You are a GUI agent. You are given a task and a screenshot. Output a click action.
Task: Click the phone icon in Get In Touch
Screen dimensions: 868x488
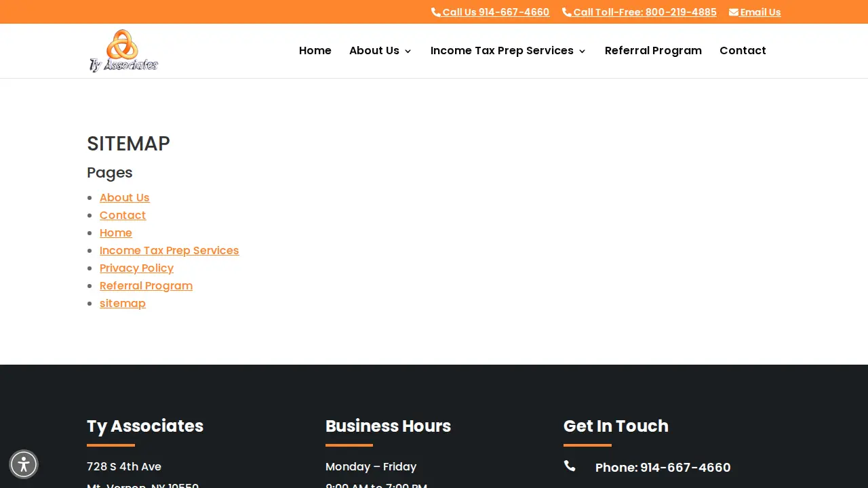click(x=570, y=466)
